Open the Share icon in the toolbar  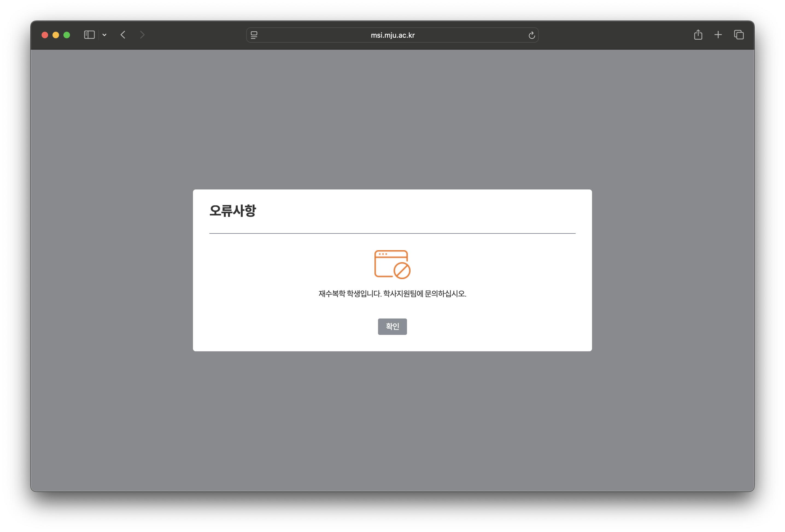click(698, 34)
